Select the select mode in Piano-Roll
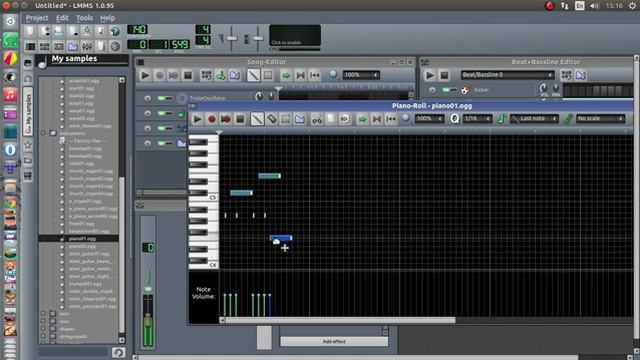The height and width of the screenshot is (360, 640). pos(286,119)
